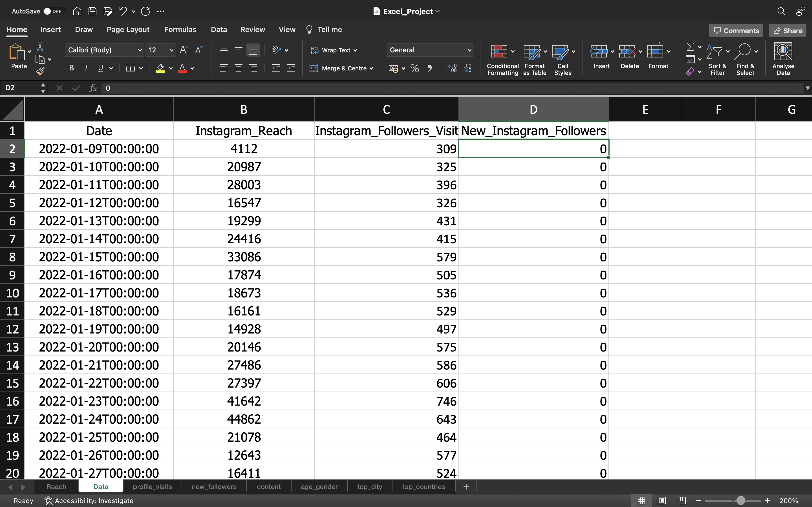Click the Comments button in toolbar

736,30
